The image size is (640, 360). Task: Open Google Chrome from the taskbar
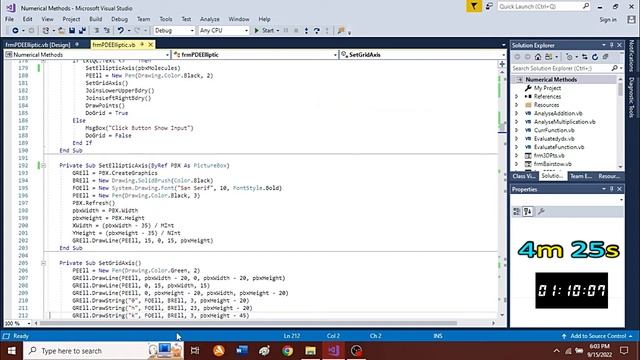287,351
